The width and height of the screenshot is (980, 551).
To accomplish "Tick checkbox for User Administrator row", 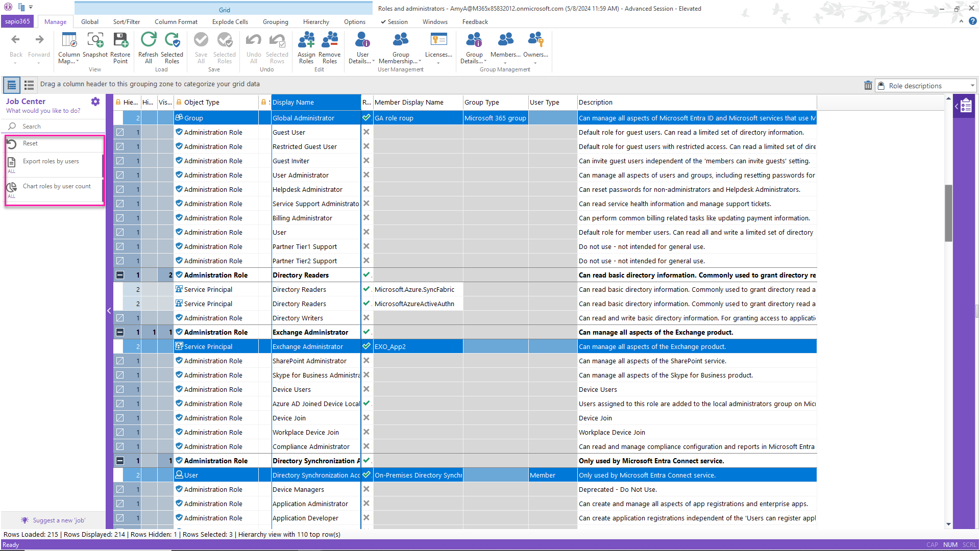I will 120,175.
